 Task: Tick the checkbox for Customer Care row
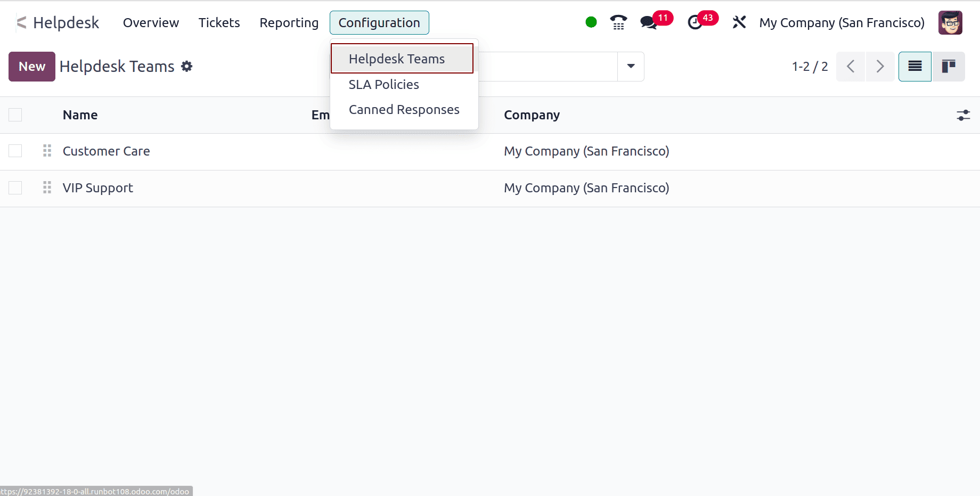click(x=15, y=151)
